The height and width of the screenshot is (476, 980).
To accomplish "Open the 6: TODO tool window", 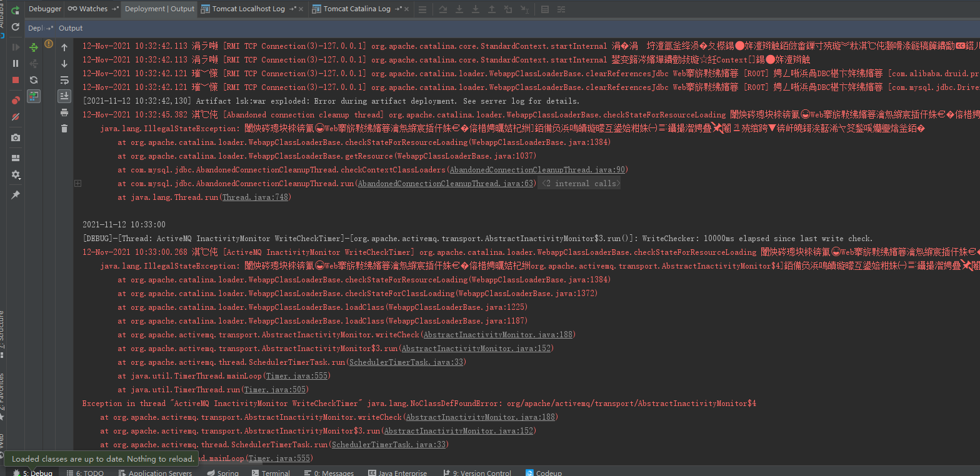I will click(x=85, y=473).
